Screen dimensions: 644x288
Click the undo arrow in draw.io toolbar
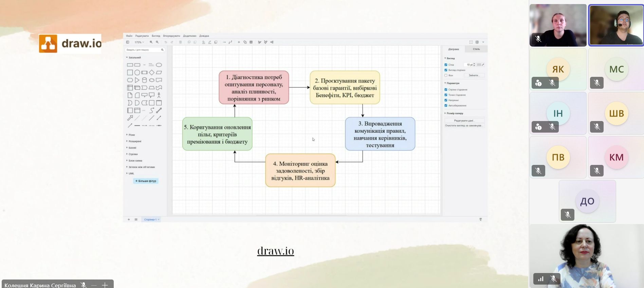(x=166, y=42)
